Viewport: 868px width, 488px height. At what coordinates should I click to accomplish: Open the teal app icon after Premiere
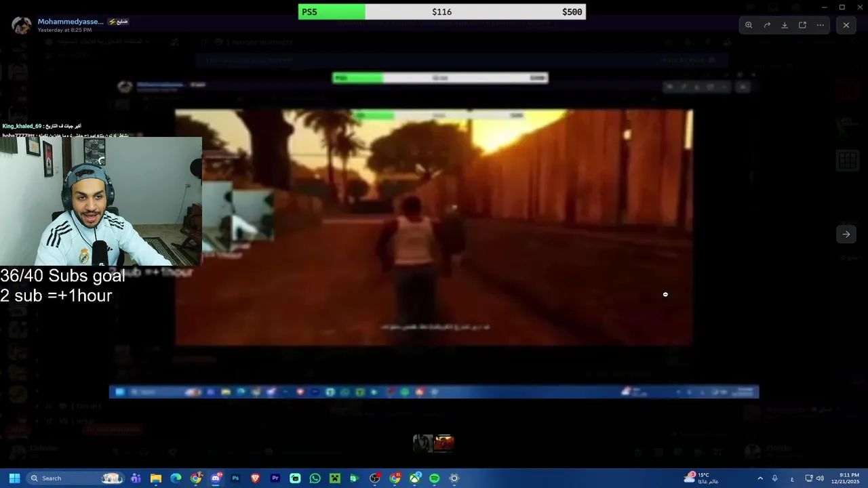point(295,479)
